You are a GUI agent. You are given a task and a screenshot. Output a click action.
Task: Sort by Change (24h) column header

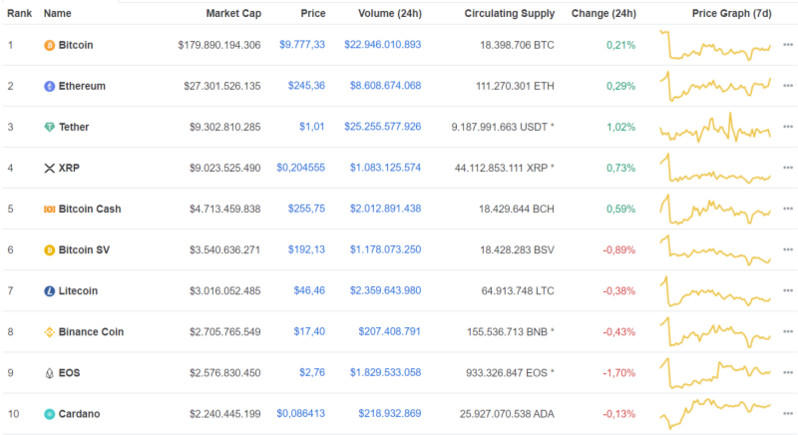[603, 14]
